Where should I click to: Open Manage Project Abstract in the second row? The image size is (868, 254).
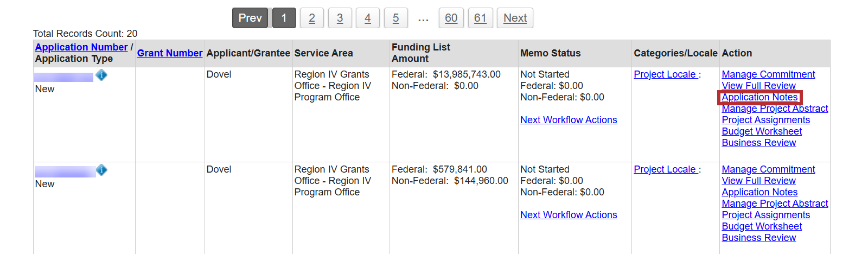pyautogui.click(x=775, y=204)
